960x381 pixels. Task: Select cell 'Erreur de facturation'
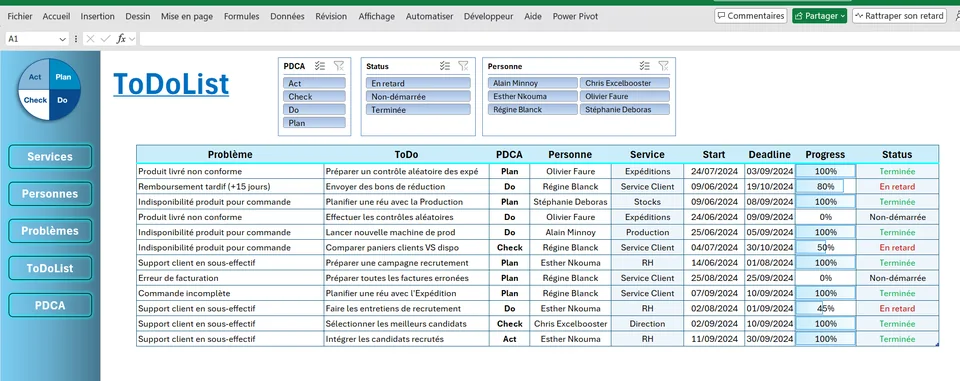coord(230,278)
